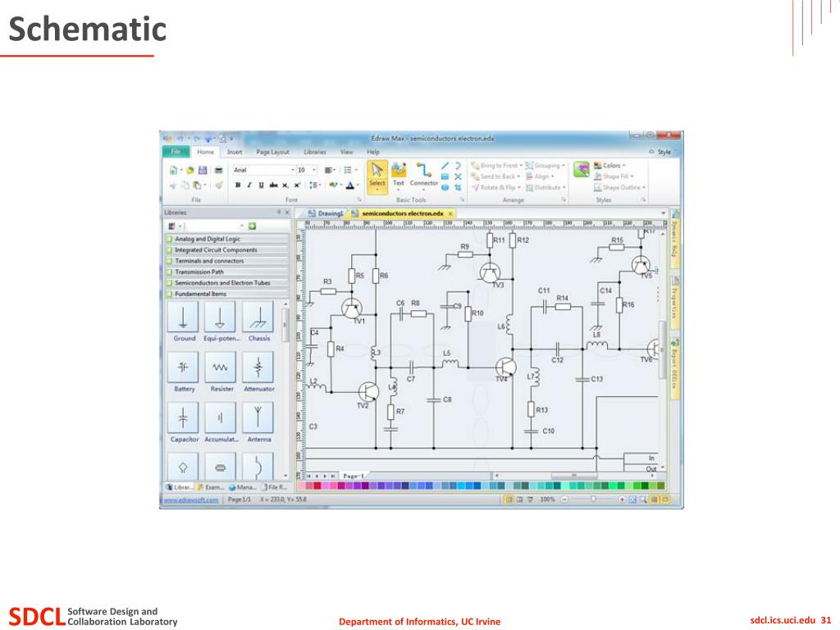This screenshot has width=840, height=630.
Task: Switch to the Libraries ribbon tab
Action: point(315,152)
